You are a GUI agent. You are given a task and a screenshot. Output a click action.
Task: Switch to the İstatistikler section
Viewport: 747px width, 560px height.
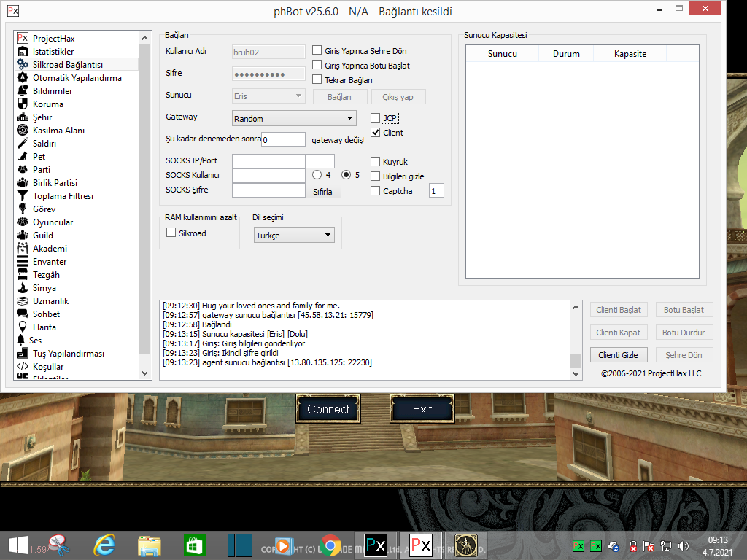click(x=53, y=52)
